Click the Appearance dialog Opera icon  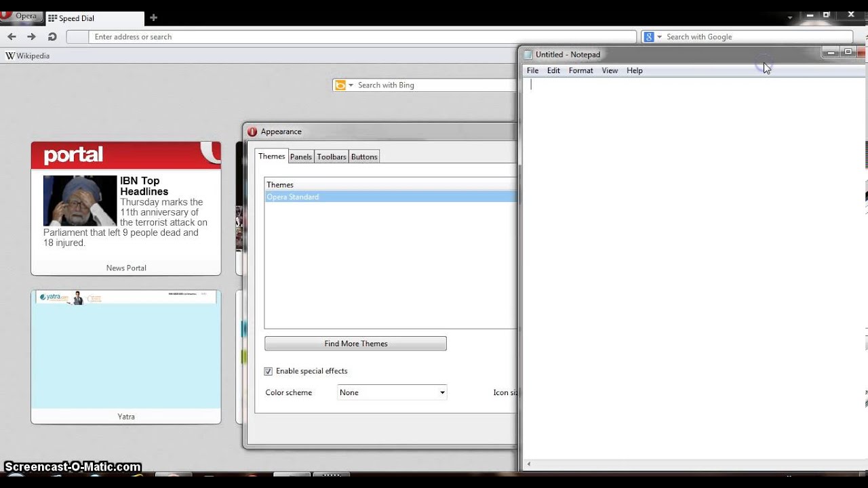pos(252,131)
